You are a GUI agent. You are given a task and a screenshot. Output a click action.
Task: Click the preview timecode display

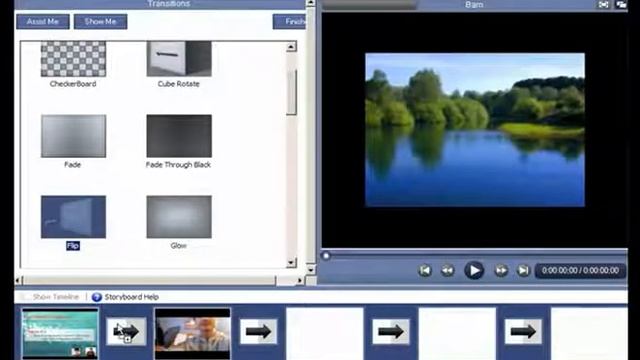[580, 271]
